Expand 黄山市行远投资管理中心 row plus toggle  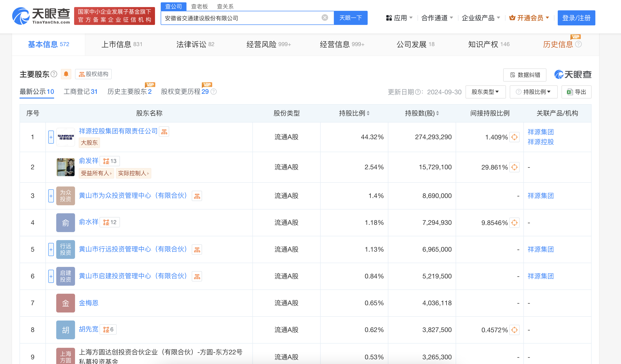pyautogui.click(x=51, y=249)
